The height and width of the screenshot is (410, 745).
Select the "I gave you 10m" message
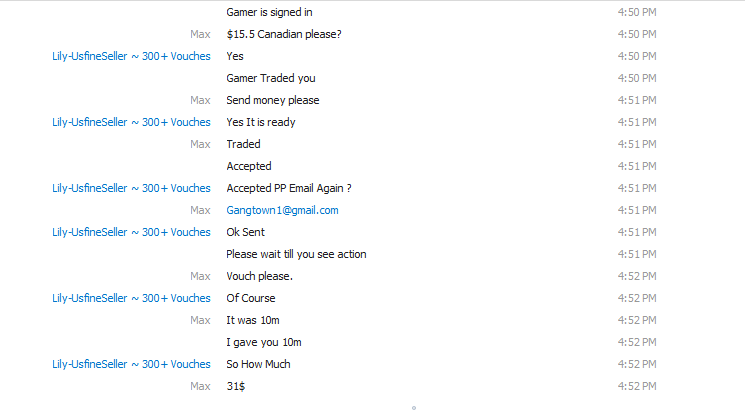(264, 342)
